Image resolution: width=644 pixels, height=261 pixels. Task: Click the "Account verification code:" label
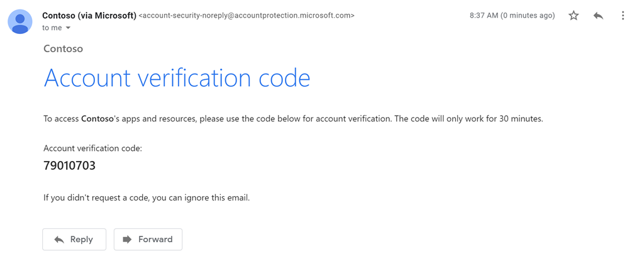[92, 148]
